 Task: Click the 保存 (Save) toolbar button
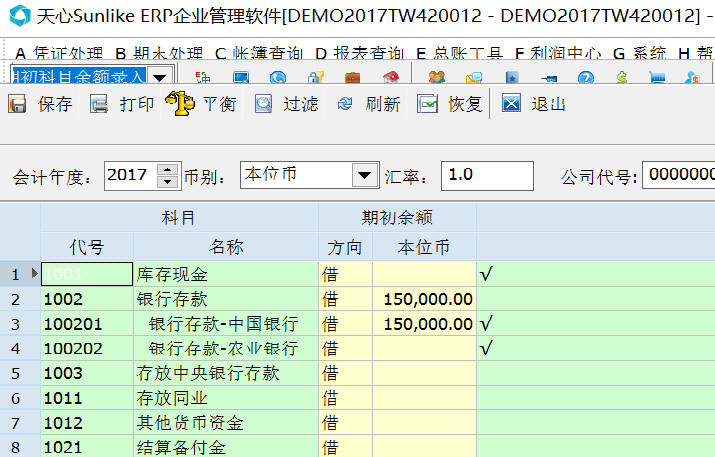[40, 104]
